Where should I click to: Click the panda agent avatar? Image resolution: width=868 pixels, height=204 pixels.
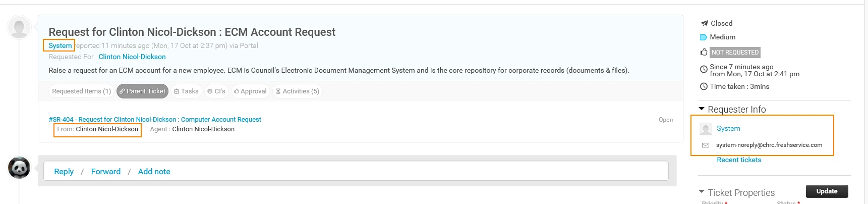19,168
